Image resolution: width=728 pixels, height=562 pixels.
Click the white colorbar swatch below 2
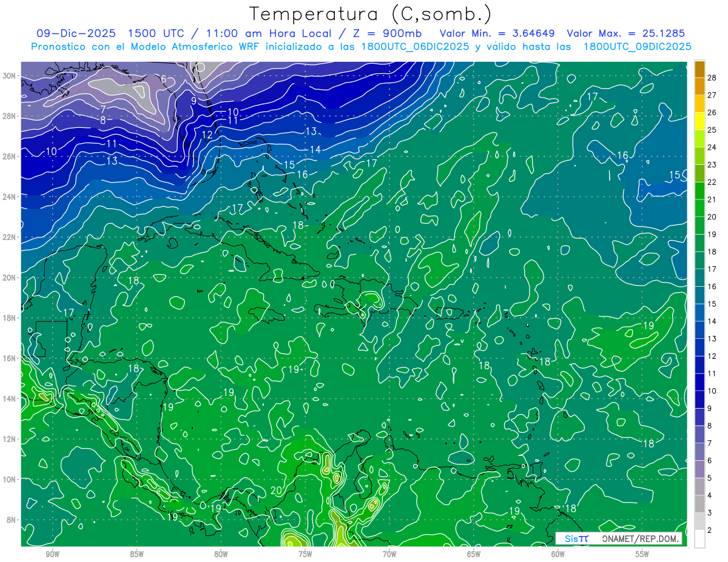[x=699, y=538]
